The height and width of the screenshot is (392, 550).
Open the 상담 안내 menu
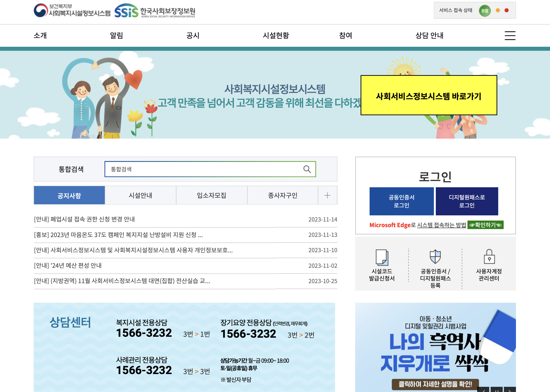pos(430,35)
